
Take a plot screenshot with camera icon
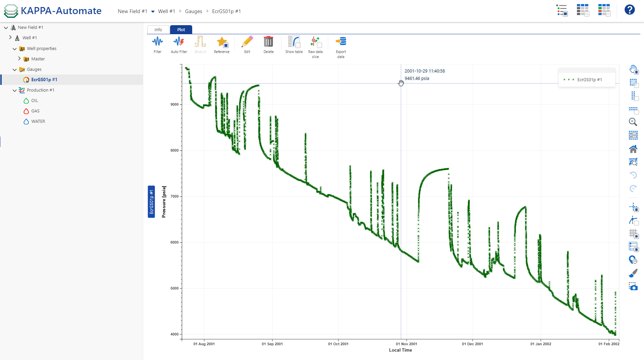pyautogui.click(x=633, y=287)
